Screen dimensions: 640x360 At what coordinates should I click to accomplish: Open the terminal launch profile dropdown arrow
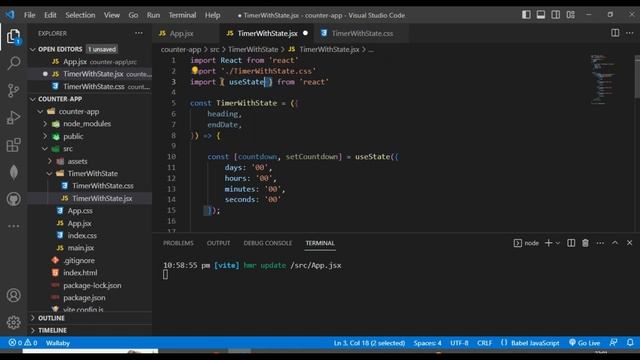558,243
